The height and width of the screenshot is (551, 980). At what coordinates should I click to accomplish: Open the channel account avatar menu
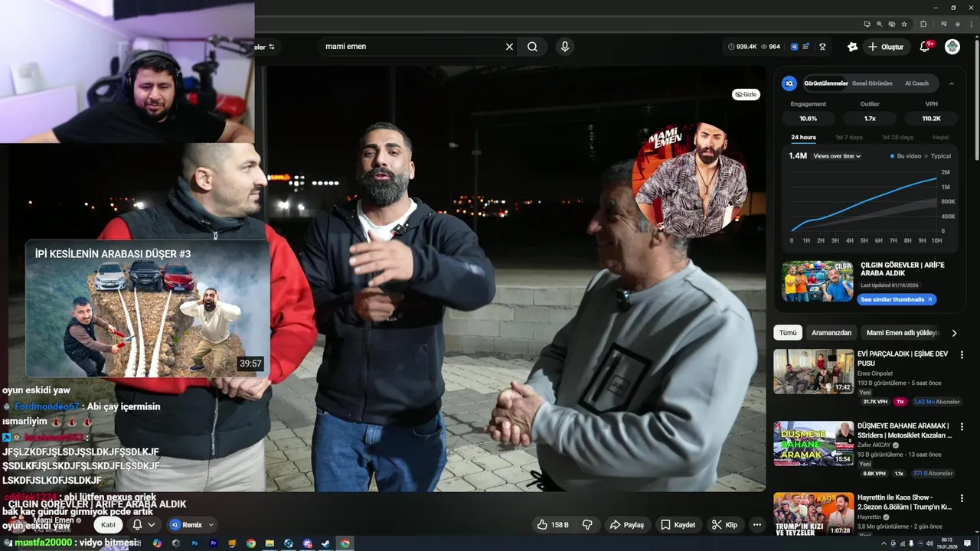[x=952, y=47]
